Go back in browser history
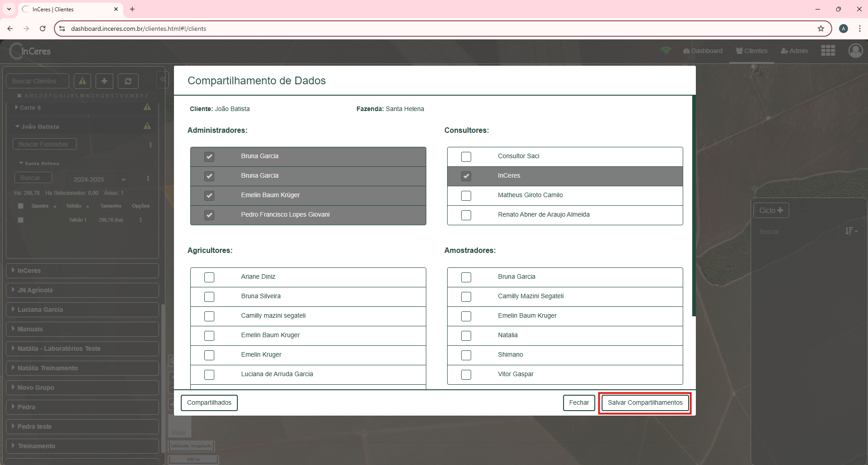 [x=10, y=29]
